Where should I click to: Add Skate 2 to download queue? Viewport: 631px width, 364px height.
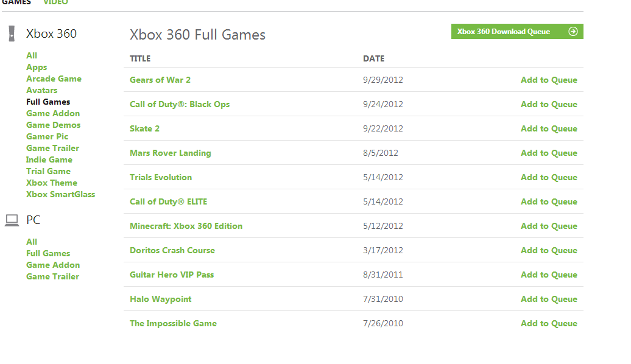tap(549, 128)
